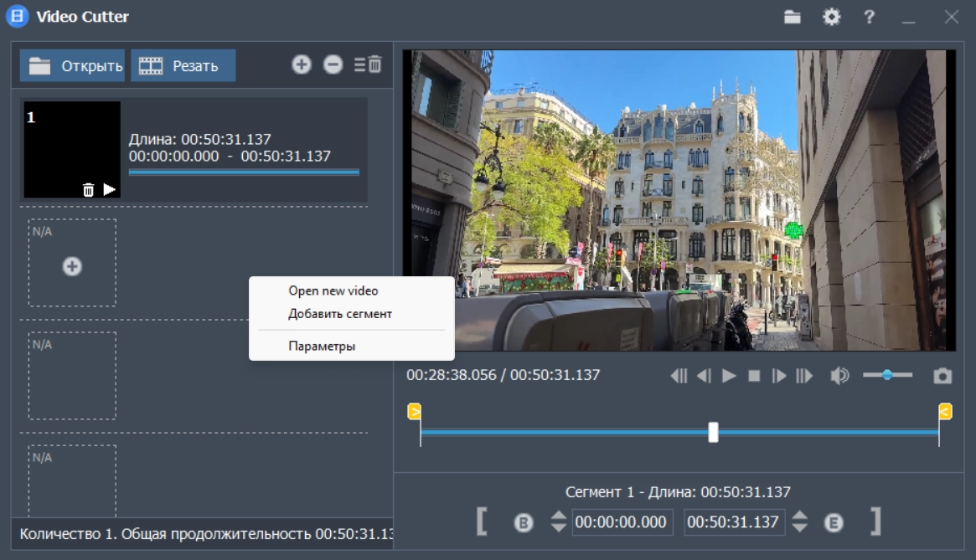Viewport: 976px width, 560px height.
Task: Remove a segment with the minus toolbar icon
Action: pos(333,64)
